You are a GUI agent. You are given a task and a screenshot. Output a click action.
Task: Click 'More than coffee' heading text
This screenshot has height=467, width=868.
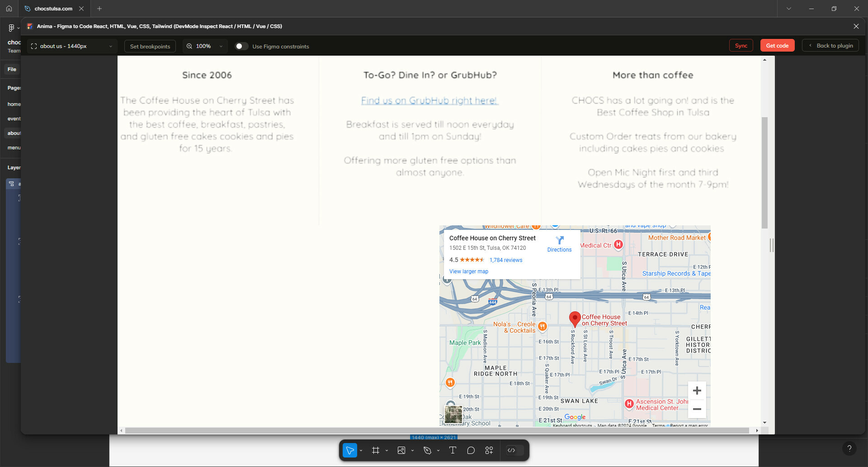[653, 75]
